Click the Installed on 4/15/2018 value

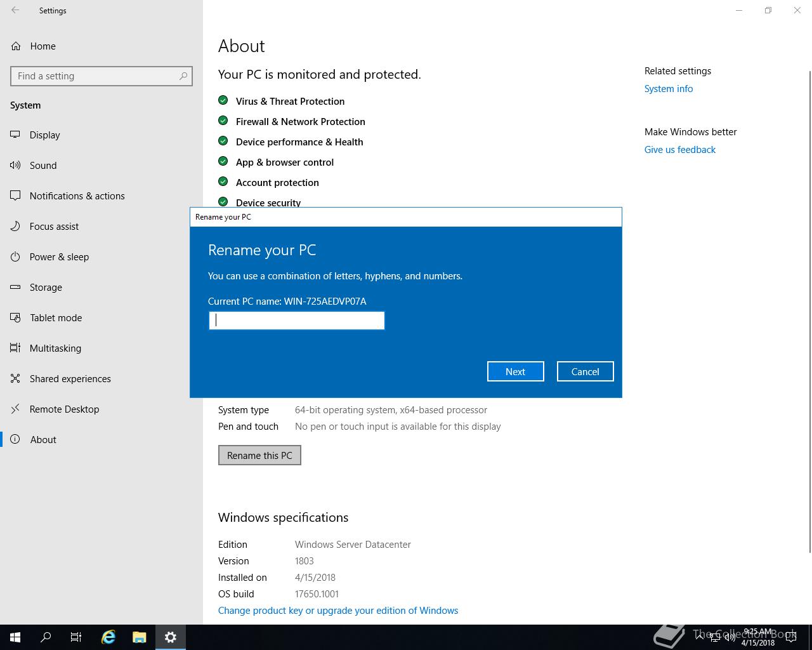coord(315,578)
